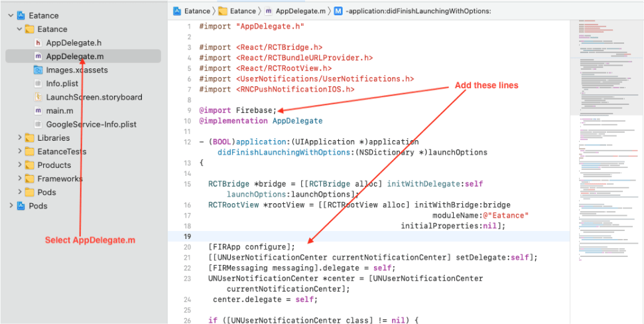Click the Images.xcassets asset catalog icon
Image resolution: width=644 pixels, height=324 pixels.
point(38,70)
